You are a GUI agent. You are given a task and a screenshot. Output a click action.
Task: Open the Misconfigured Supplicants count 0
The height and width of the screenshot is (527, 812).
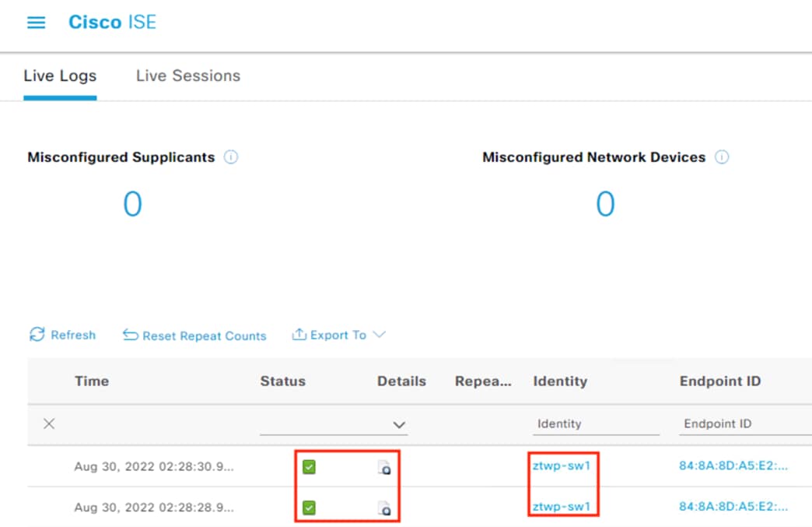pos(132,204)
